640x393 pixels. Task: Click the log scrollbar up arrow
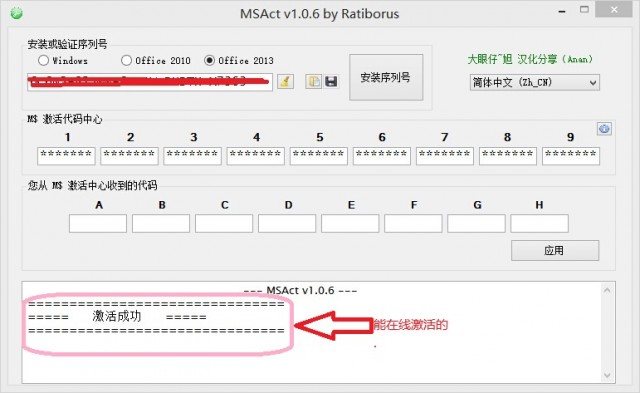[607, 291]
